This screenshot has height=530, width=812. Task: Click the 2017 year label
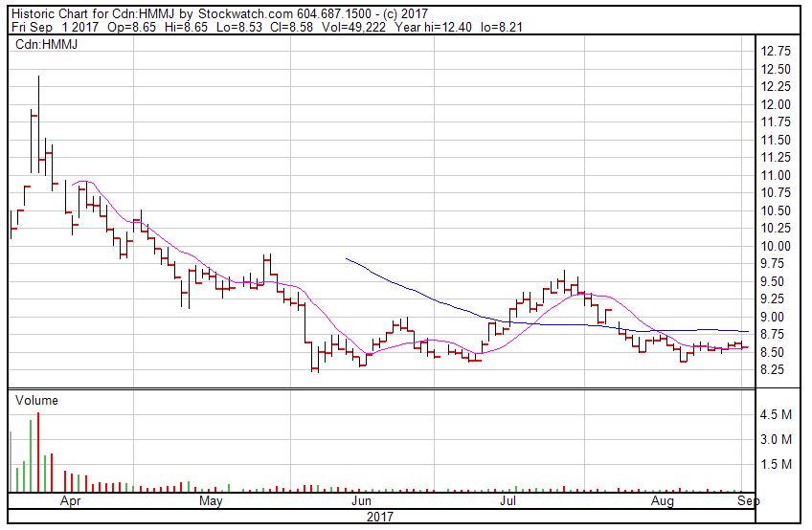(x=380, y=517)
